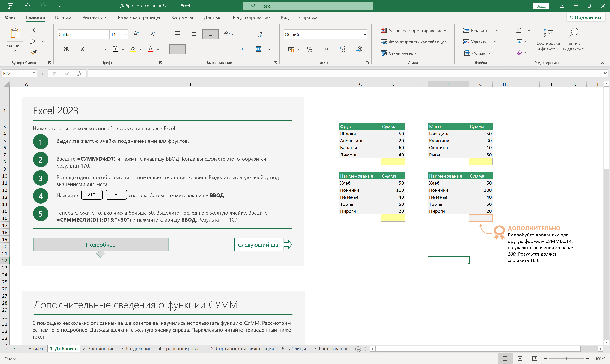610x364 pixels.
Task: Apply red font color
Action: click(151, 49)
